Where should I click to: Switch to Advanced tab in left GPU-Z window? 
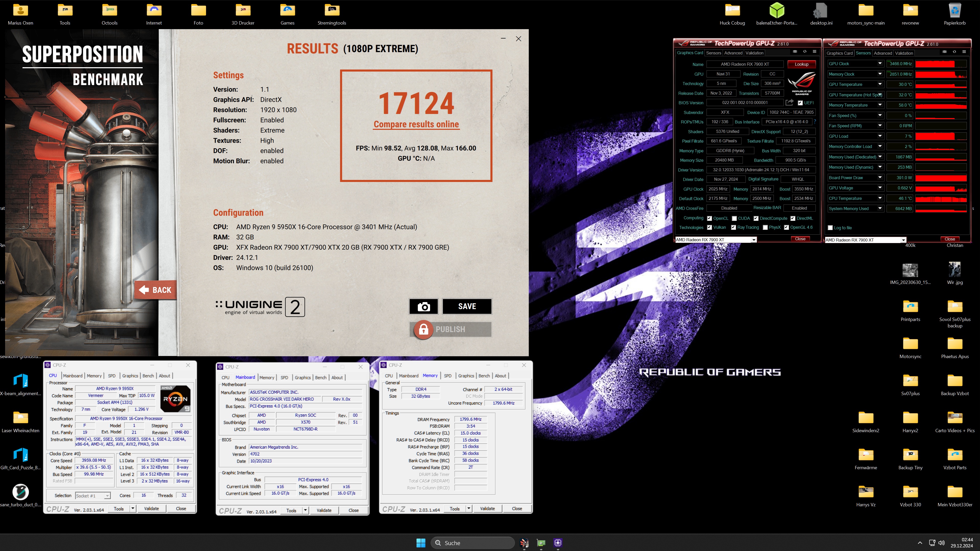point(733,53)
